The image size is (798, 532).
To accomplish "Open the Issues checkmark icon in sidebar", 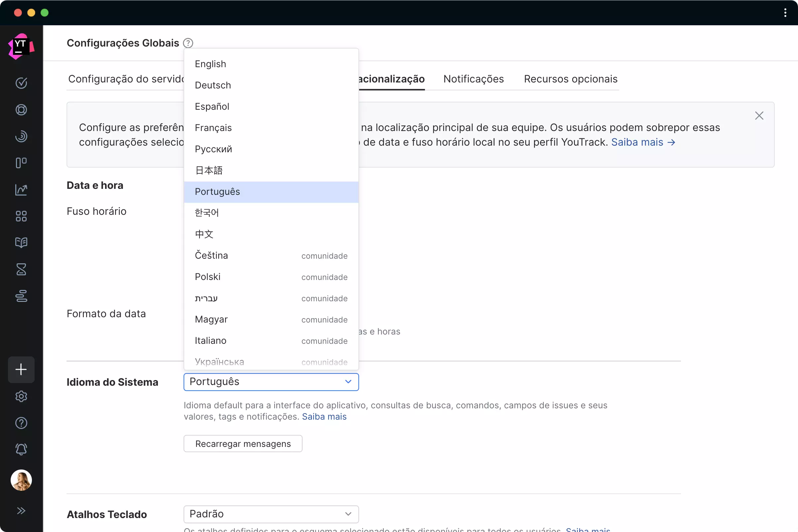I will point(21,83).
